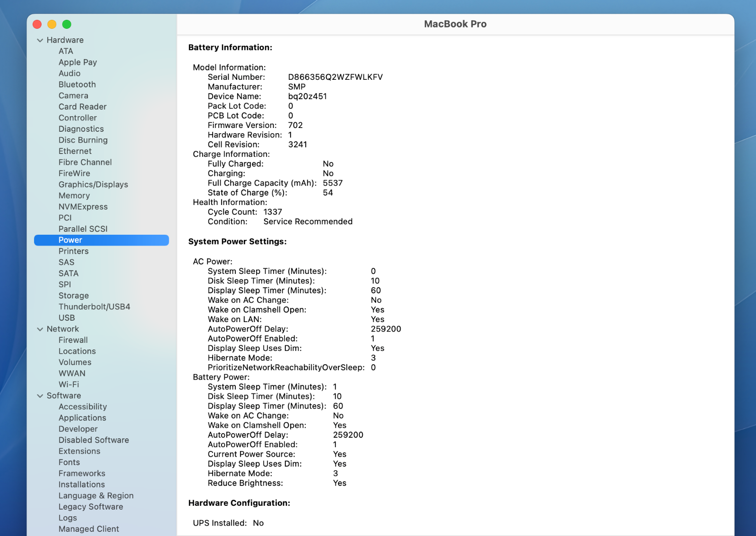Open the Ethernet hardware entry
The width and height of the screenshot is (756, 536).
[x=75, y=151]
